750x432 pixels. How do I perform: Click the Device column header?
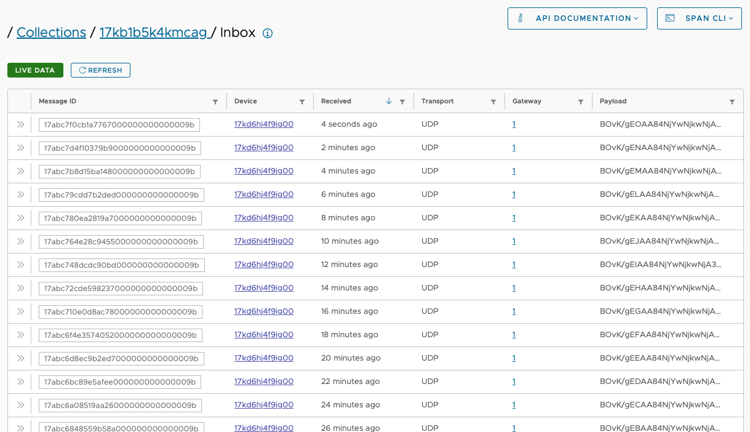(x=245, y=101)
